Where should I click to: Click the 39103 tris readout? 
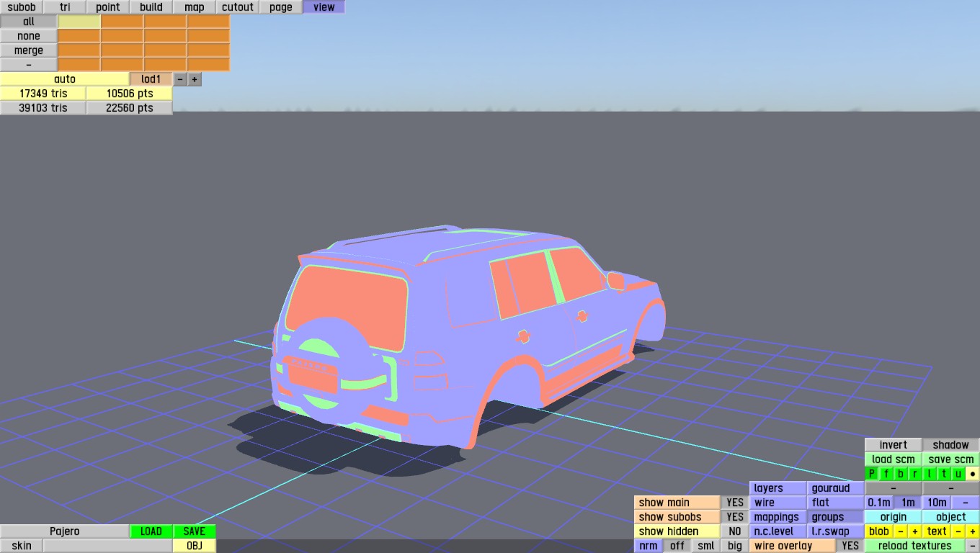43,108
